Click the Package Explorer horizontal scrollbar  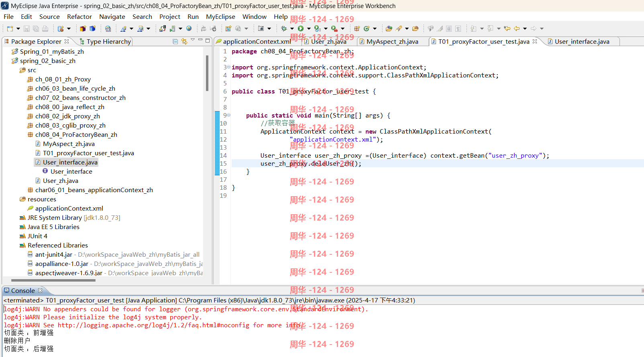[53, 280]
